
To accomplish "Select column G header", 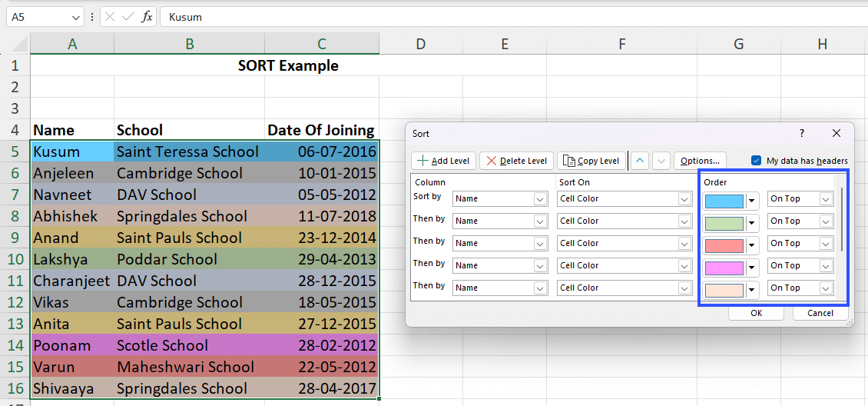I will click(x=738, y=44).
